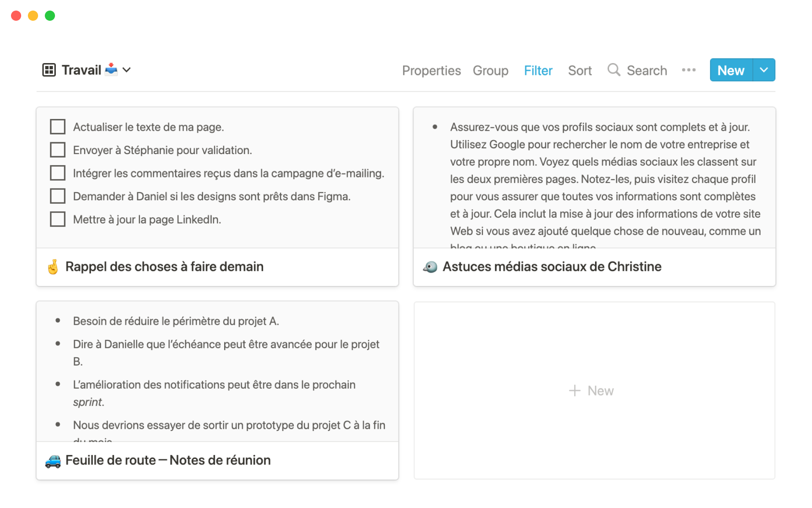Image resolution: width=812 pixels, height=508 pixels.
Task: Open the Filter options
Action: point(538,70)
